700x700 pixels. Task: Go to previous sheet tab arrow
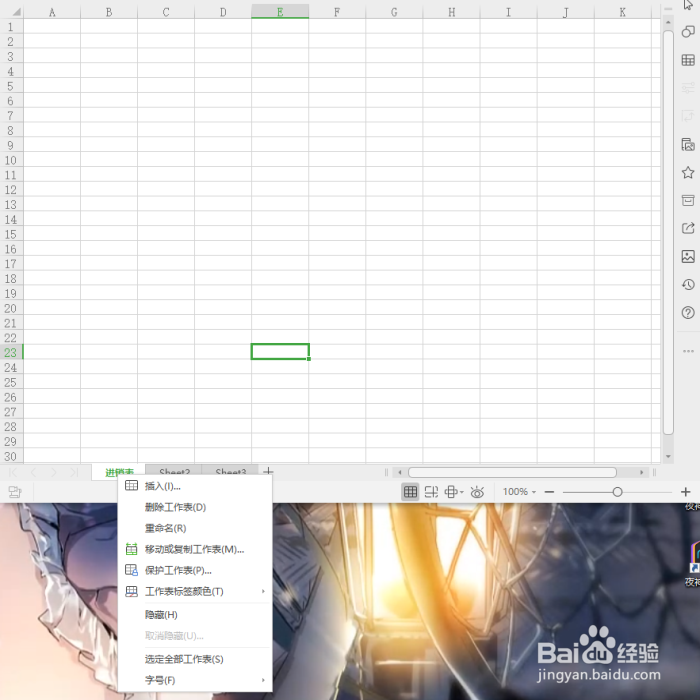click(33, 472)
